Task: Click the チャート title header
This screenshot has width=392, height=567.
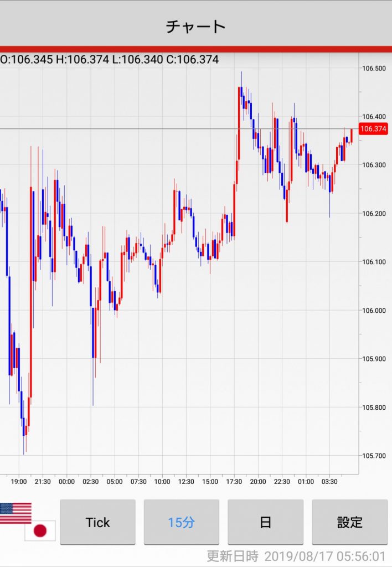Action: [196, 26]
